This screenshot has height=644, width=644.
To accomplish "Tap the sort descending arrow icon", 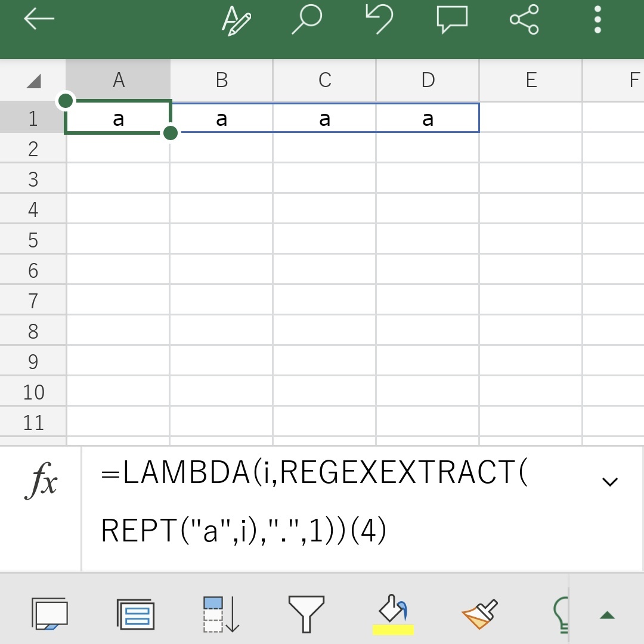I will tap(221, 614).
